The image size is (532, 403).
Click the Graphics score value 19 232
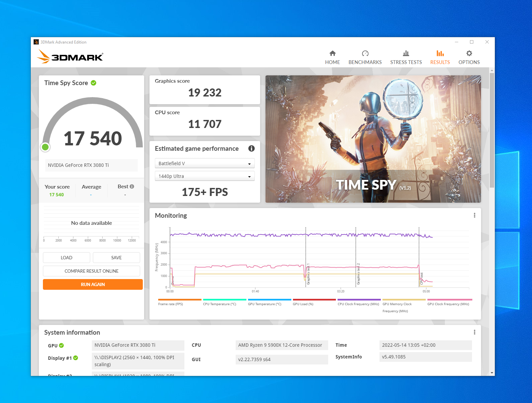pyautogui.click(x=205, y=92)
